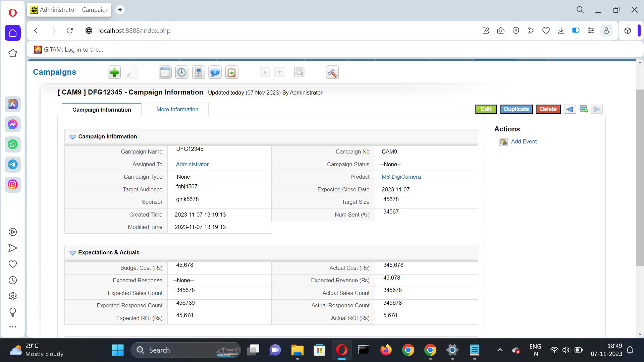Image resolution: width=644 pixels, height=362 pixels.
Task: Open the chat bubble icon
Action: (x=215, y=72)
